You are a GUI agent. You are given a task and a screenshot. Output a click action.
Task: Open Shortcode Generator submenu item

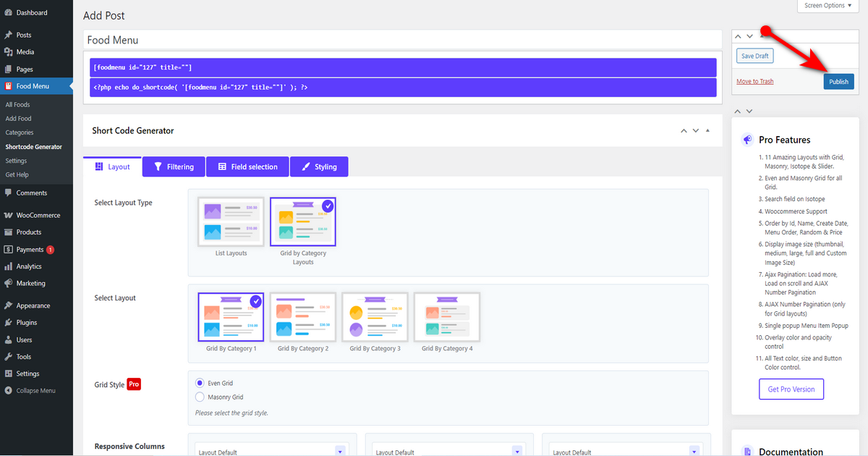click(x=34, y=147)
